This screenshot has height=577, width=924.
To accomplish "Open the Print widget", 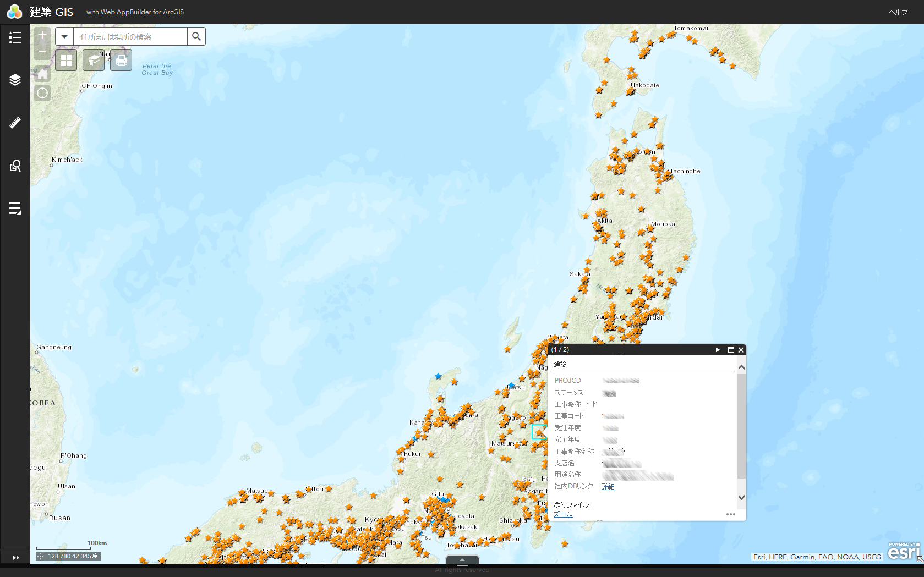I will 121,61.
